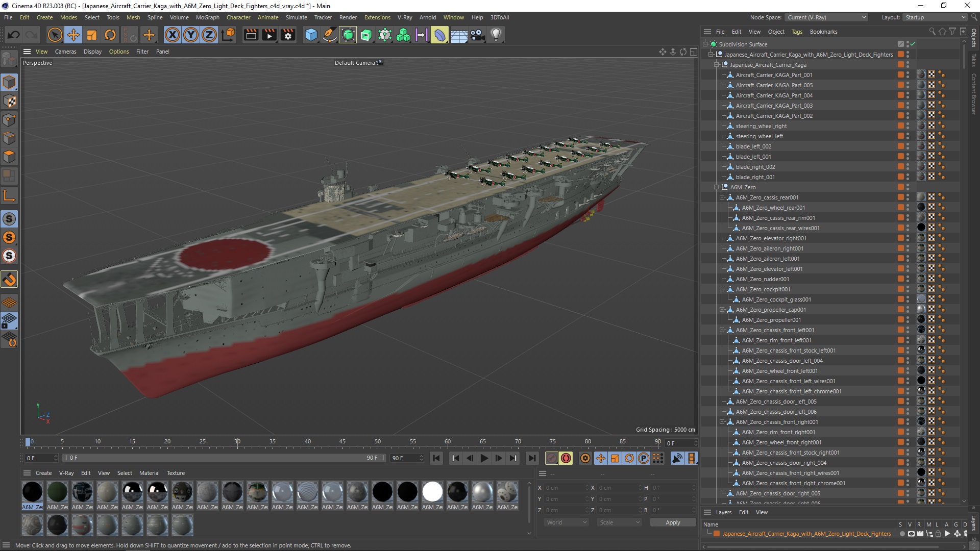Click the Play button in timeline
Screen dimensions: 980x551
pyautogui.click(x=484, y=458)
